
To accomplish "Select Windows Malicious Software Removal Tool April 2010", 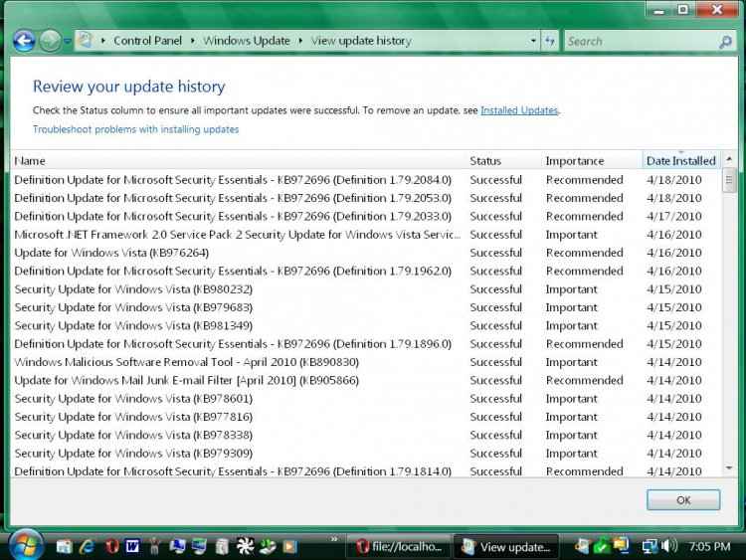I will tap(365, 362).
